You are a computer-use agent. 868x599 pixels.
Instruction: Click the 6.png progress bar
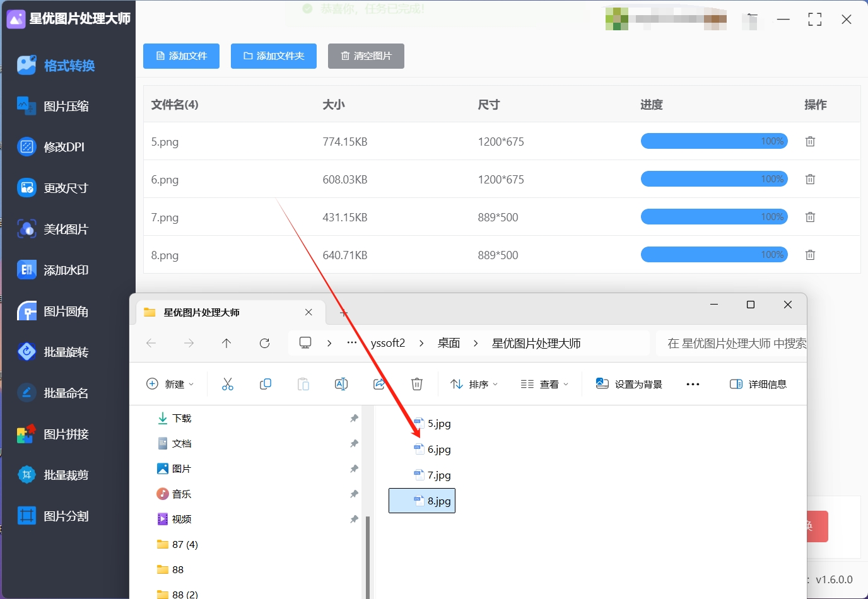point(714,179)
